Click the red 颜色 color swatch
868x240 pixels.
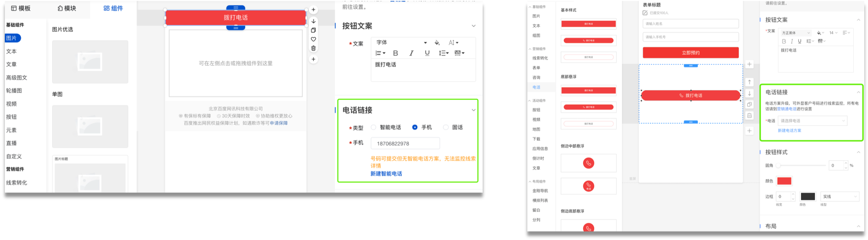(x=784, y=181)
